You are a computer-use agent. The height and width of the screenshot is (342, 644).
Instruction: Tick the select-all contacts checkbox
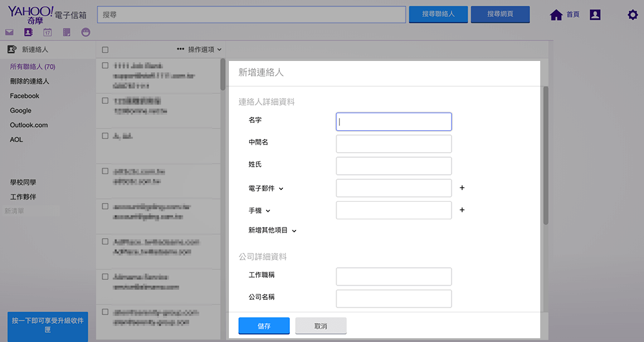[x=105, y=50]
